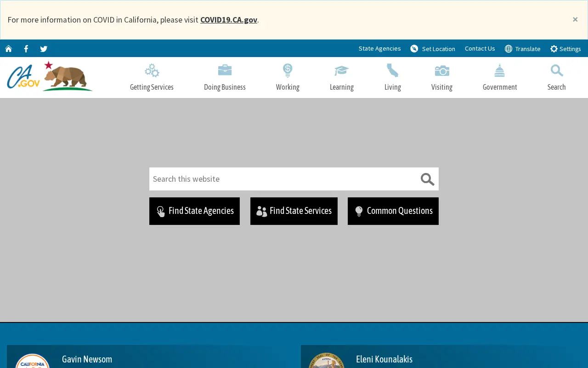Click the Learning graduation cap icon
Image resolution: width=588 pixels, height=368 pixels.
pos(342,70)
